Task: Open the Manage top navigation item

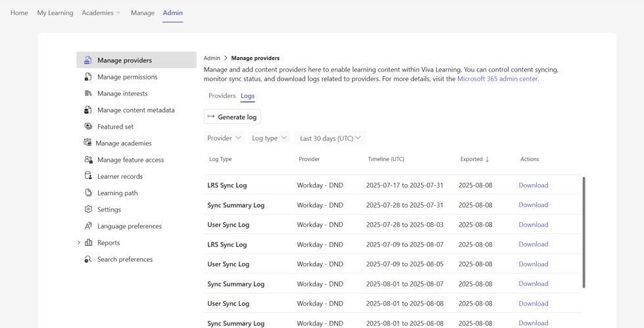Action: tap(143, 12)
